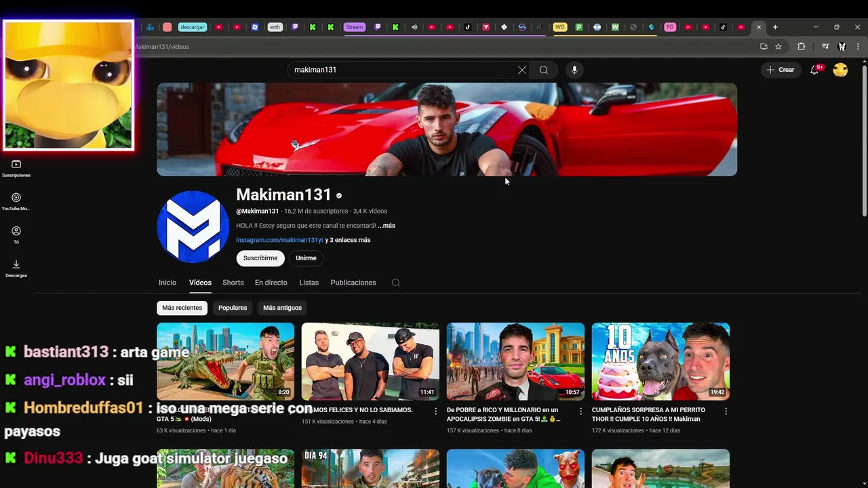Open the Listas tab

tap(309, 283)
